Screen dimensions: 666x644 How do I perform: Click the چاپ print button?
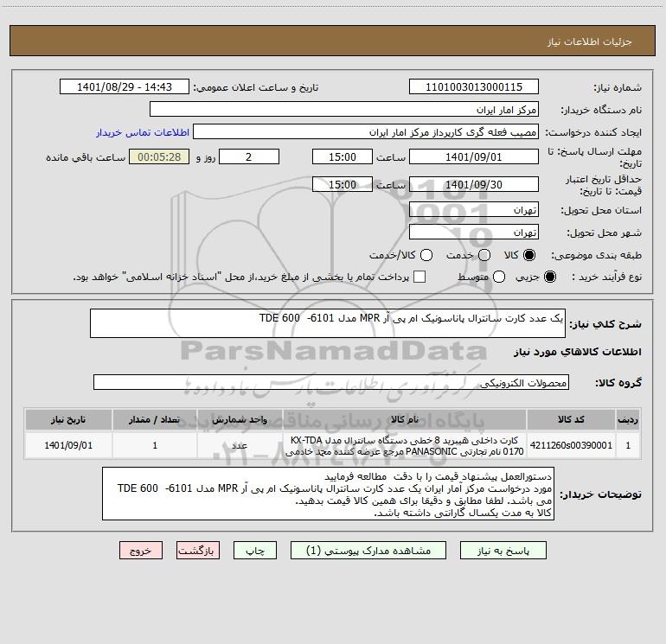(x=255, y=551)
